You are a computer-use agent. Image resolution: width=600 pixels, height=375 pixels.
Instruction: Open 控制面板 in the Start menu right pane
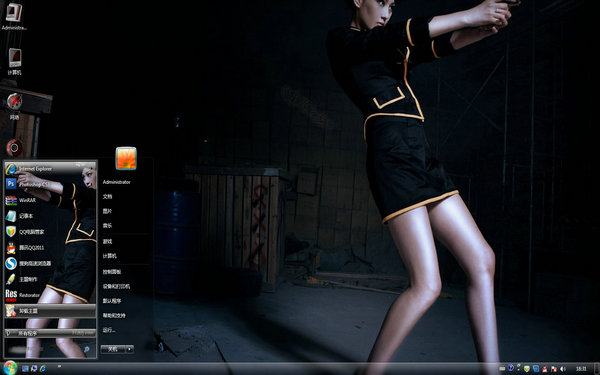(x=112, y=271)
